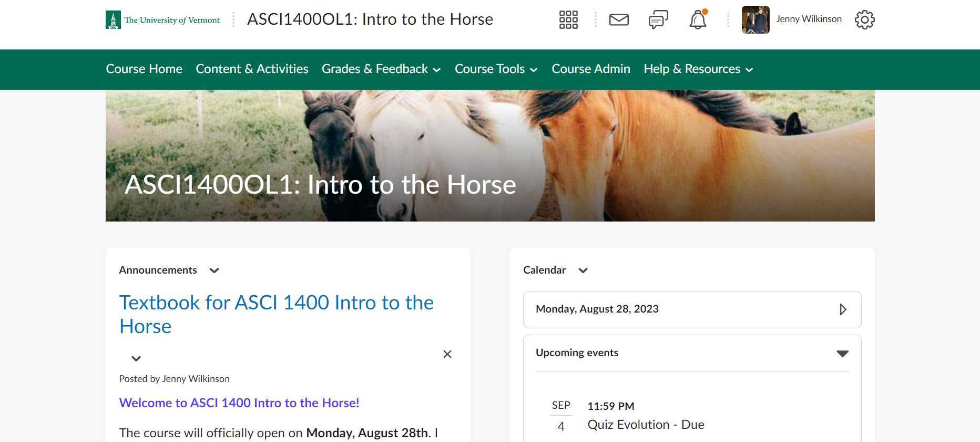Open the Grades & Feedback dropdown menu
This screenshot has height=442, width=980.
pyautogui.click(x=381, y=69)
